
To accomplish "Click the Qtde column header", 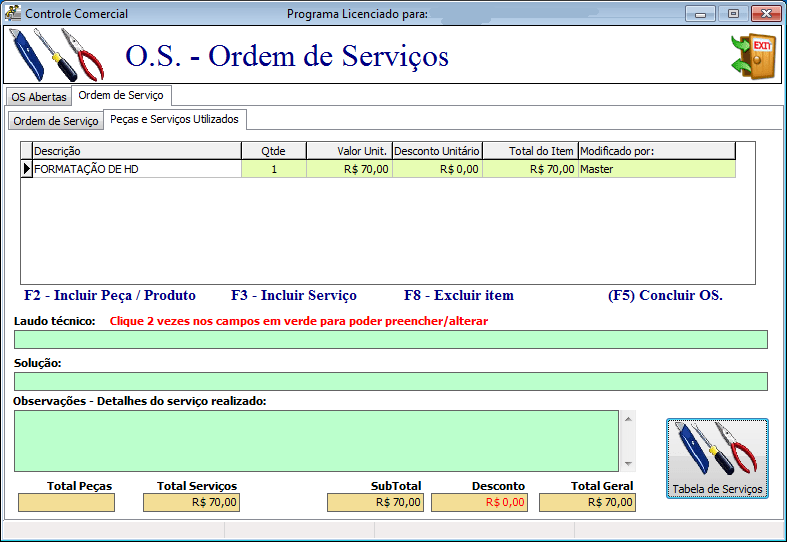I will point(274,151).
